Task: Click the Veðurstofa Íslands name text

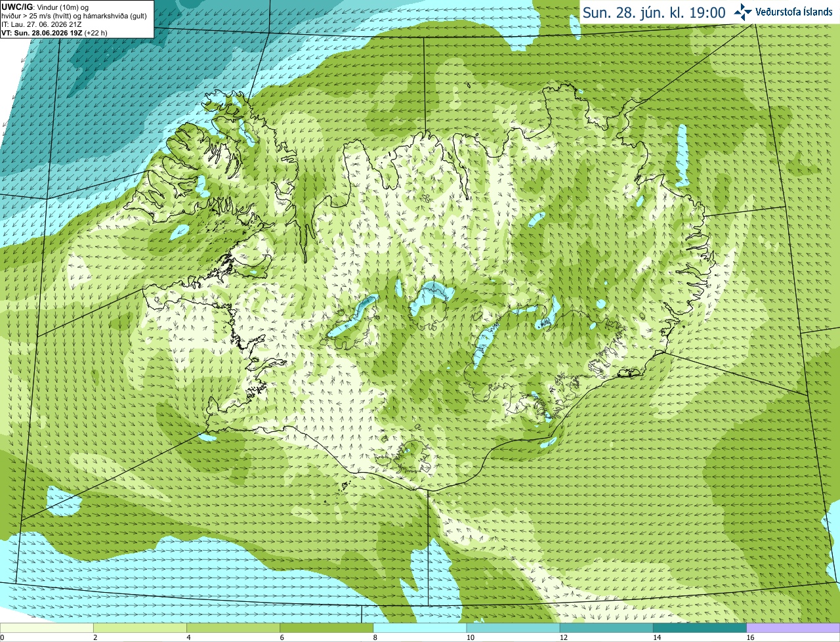Action: coord(794,12)
